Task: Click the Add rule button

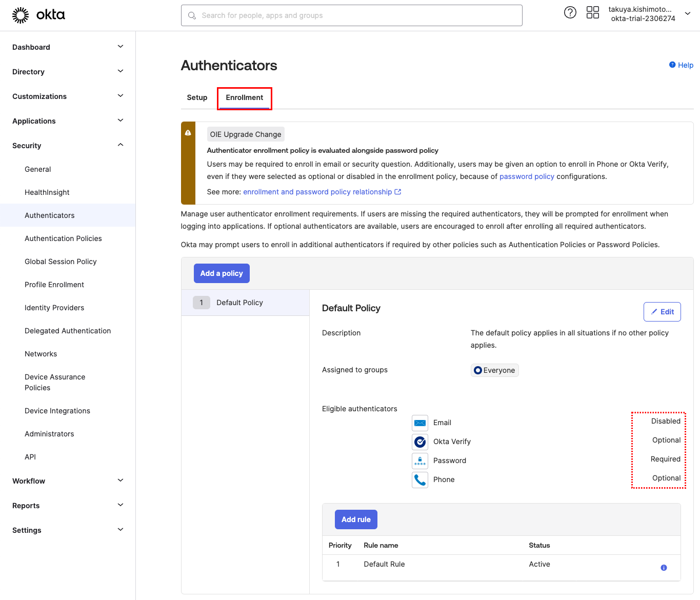Action: 356,519
